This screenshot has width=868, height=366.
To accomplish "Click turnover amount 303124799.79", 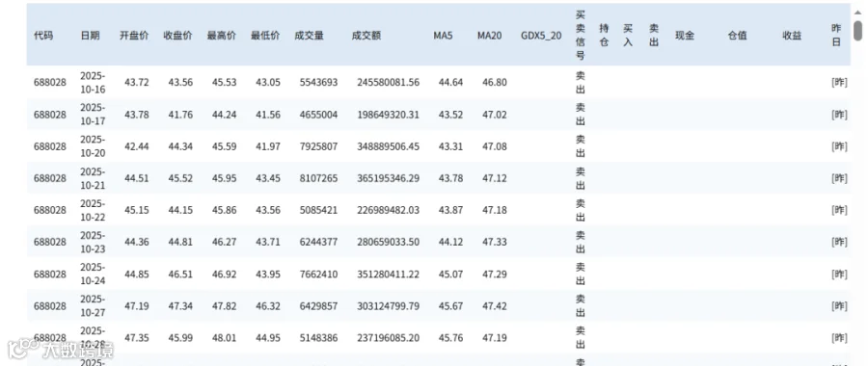I will pyautogui.click(x=388, y=306).
